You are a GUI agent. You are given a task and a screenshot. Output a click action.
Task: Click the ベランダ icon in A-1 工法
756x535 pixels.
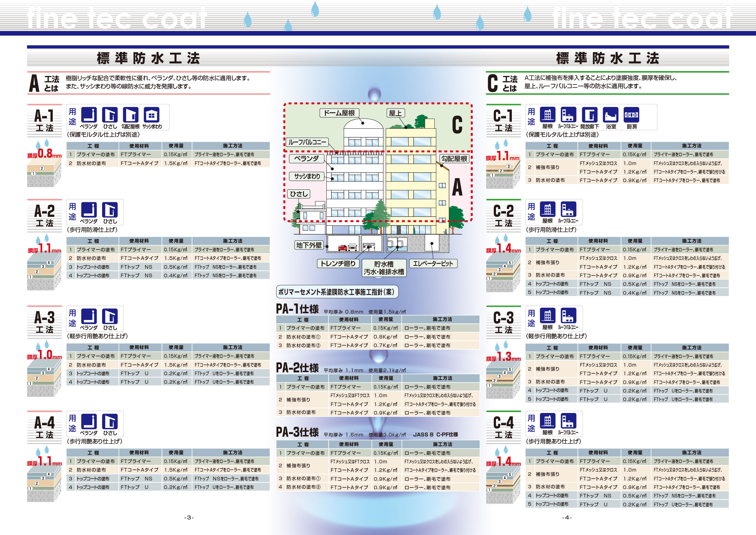89,115
